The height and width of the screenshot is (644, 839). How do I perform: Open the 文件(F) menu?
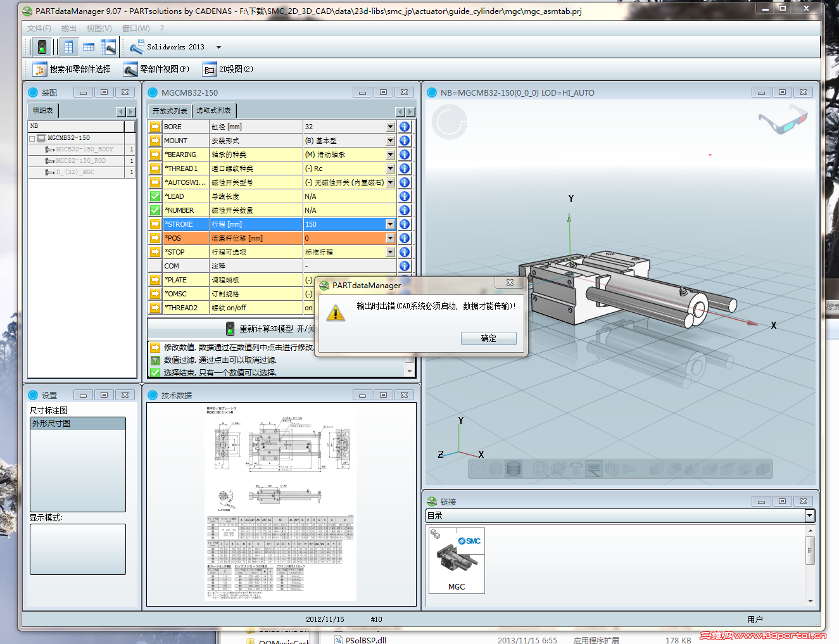click(39, 28)
